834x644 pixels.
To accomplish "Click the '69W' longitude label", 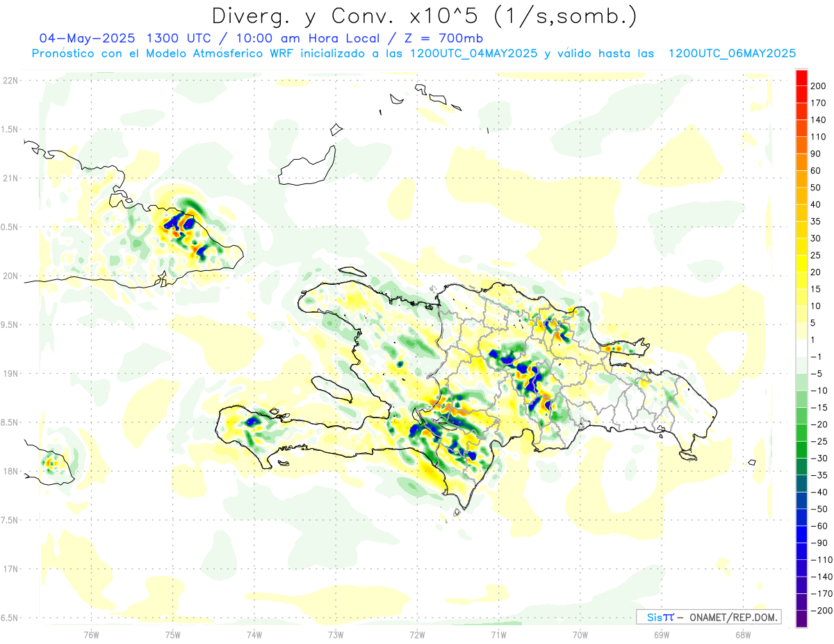I will point(662,634).
